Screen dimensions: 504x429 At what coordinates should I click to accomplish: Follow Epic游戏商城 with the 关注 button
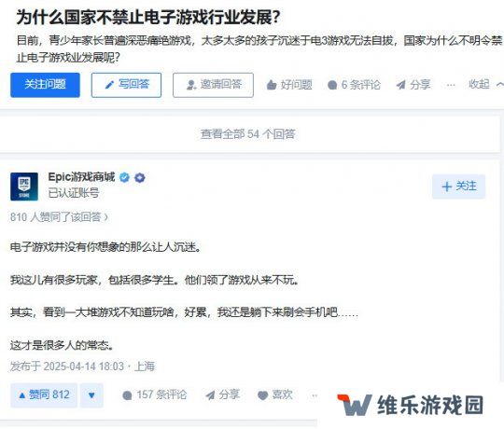pos(458,187)
